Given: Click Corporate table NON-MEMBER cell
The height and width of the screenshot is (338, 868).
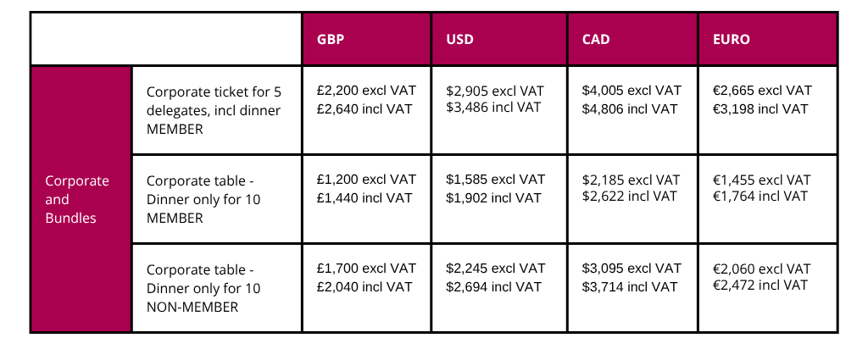Looking at the screenshot, I should pos(217,288).
